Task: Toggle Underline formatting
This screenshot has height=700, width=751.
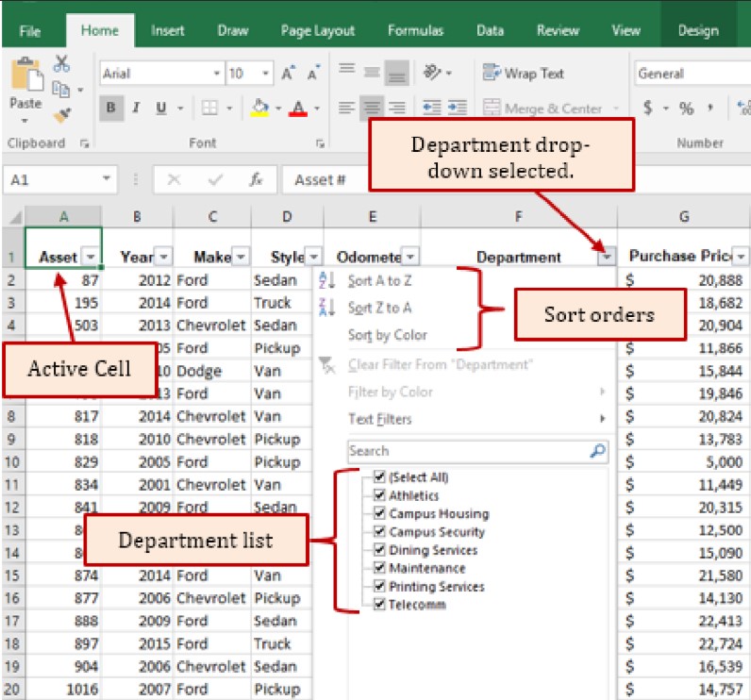Action: 161,108
